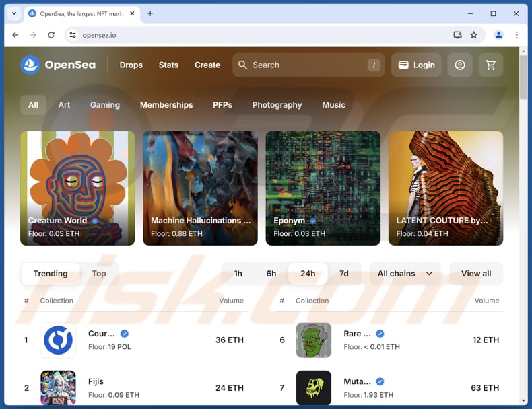
Task: Select the Photography category tab
Action: [x=277, y=105]
